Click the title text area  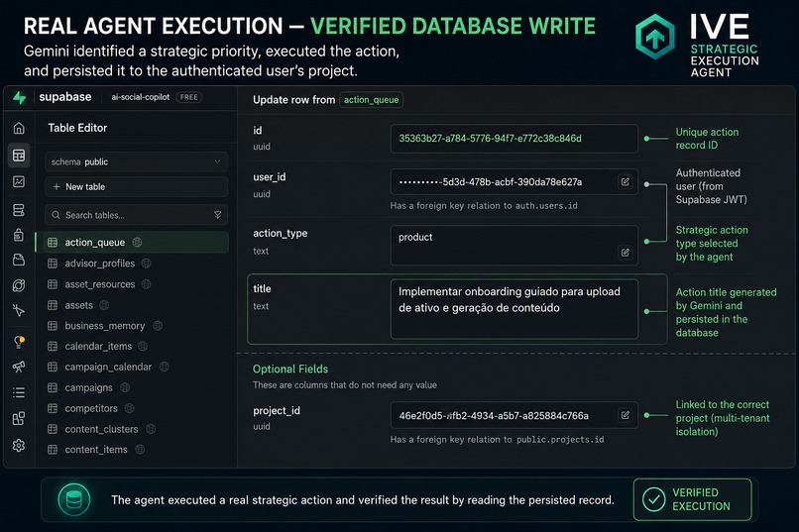tap(514, 309)
